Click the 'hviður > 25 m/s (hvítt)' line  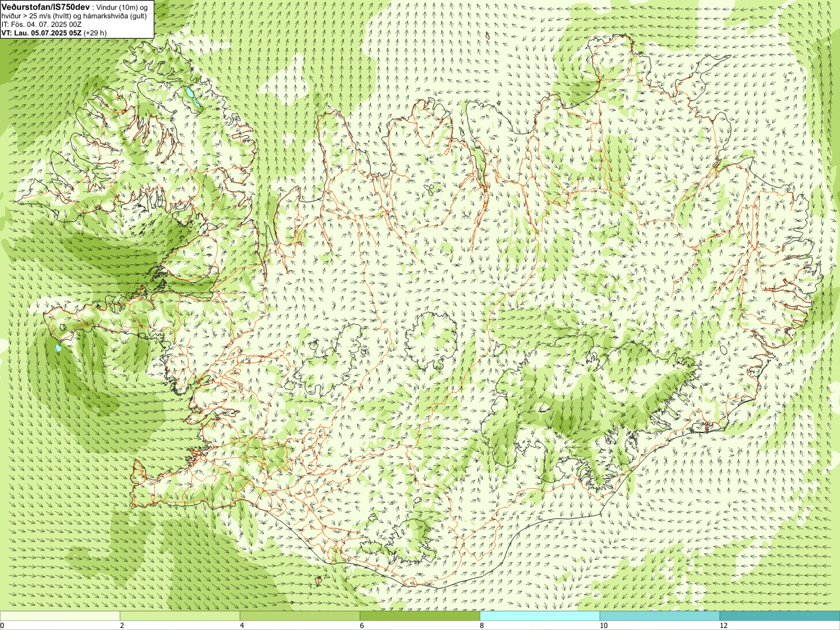pos(37,16)
